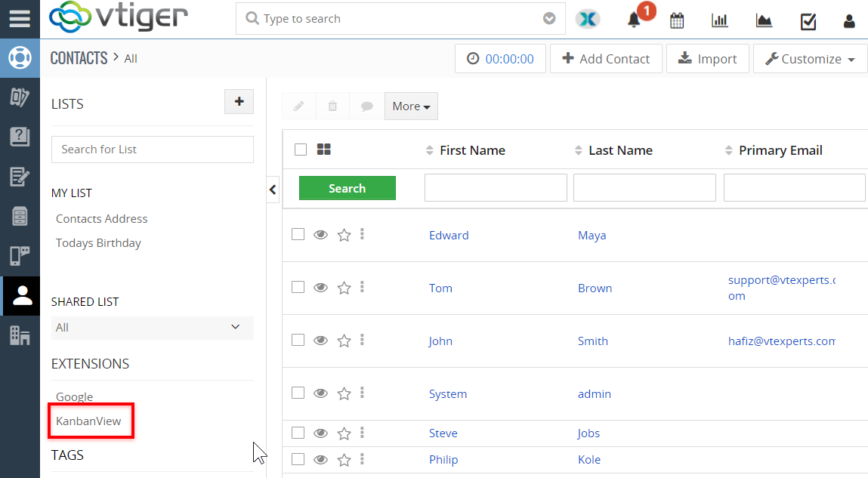Click the comment bubble toolbar icon
This screenshot has width=868, height=478.
click(366, 106)
